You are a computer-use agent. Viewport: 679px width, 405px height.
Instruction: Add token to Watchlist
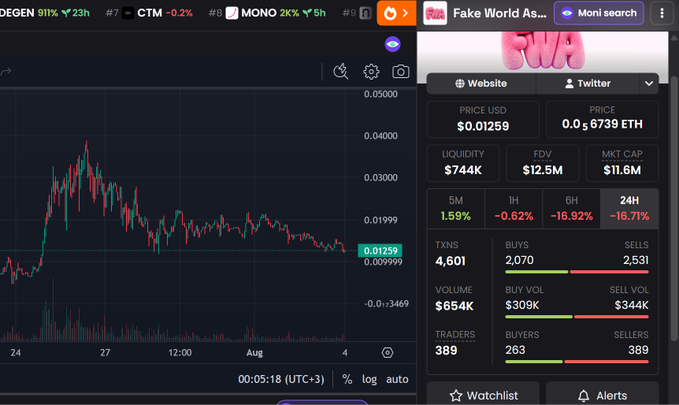pyautogui.click(x=483, y=395)
